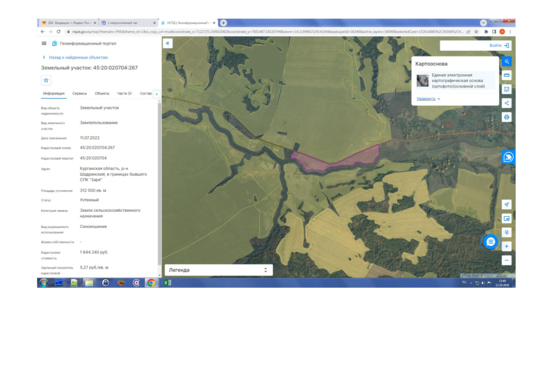
Task: Click the share icon on the map toolbar
Action: (x=506, y=103)
